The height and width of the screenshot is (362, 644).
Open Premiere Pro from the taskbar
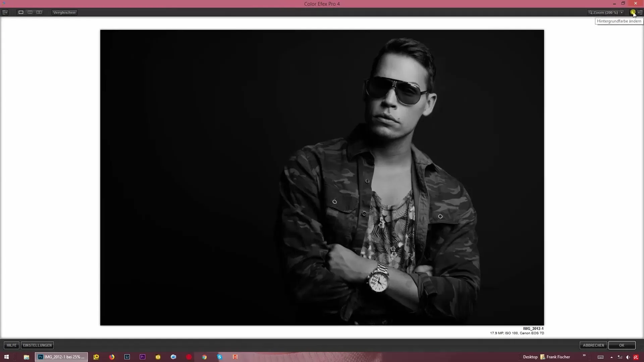pos(143,357)
